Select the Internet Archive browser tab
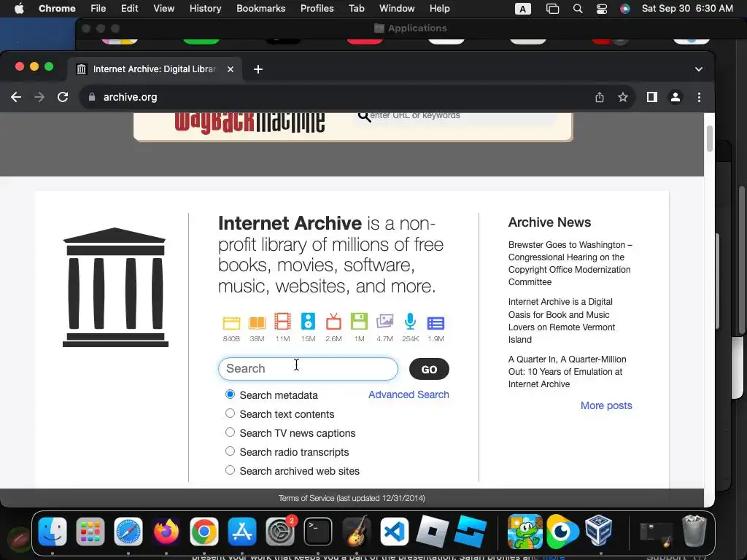This screenshot has width=747, height=560. 155,69
